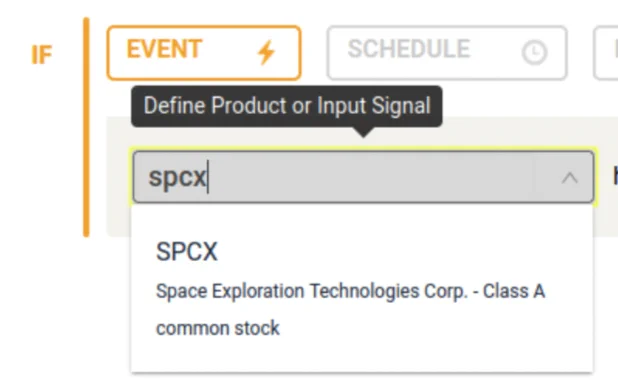The image size is (618, 384).
Task: Click the word SCHEDULE in the grey button
Action: [409, 49]
